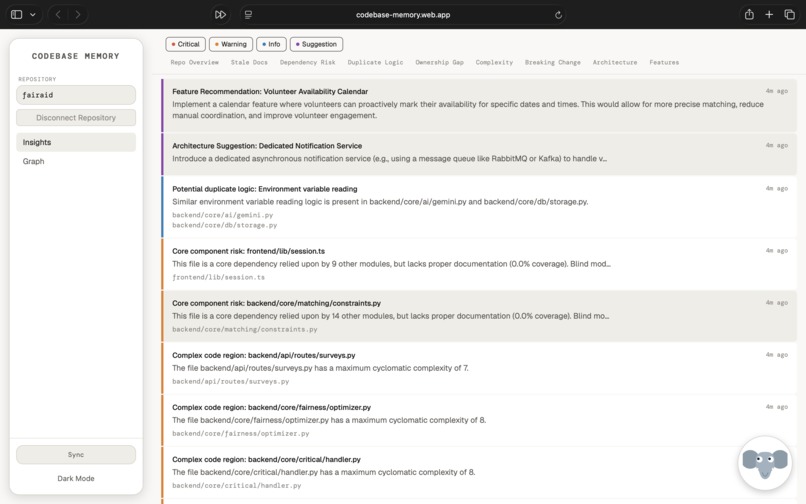Go forward with the browser forward arrow
The image size is (806, 504).
[x=78, y=14]
